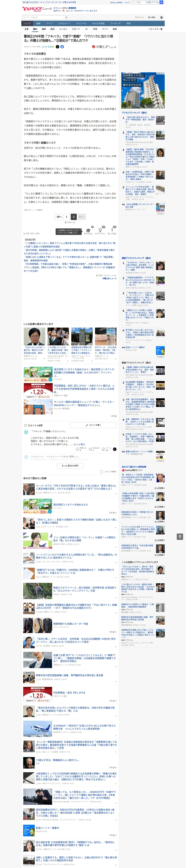
Task: Select the IT category
Action: pyautogui.click(x=86, y=29)
